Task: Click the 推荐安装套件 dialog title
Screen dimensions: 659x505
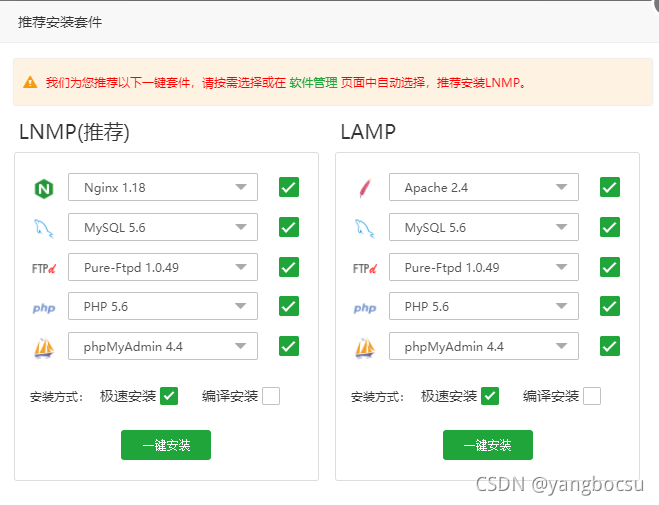Action: [x=60, y=22]
